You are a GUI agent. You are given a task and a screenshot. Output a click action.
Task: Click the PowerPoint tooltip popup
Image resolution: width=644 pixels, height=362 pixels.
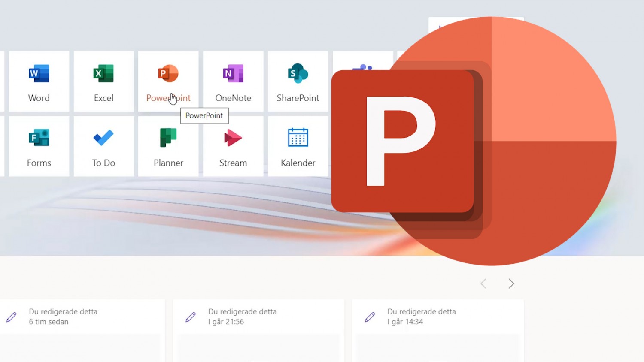(204, 115)
